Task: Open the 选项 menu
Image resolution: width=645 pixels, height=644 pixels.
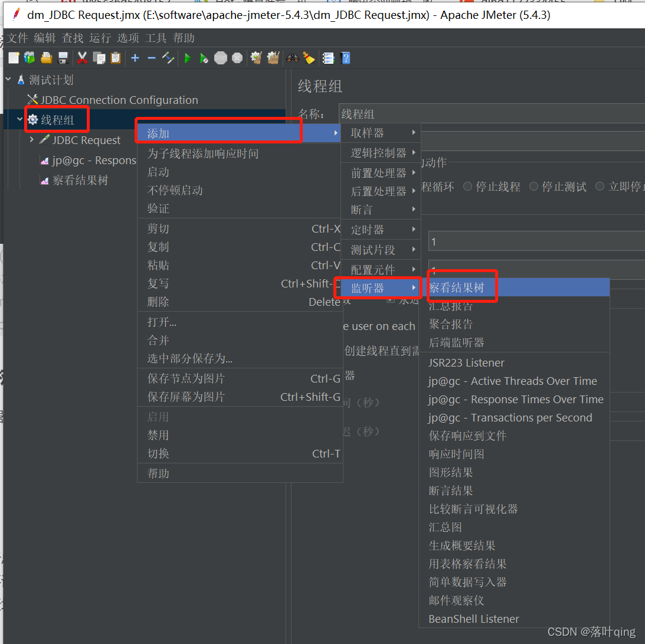Action: [x=128, y=38]
